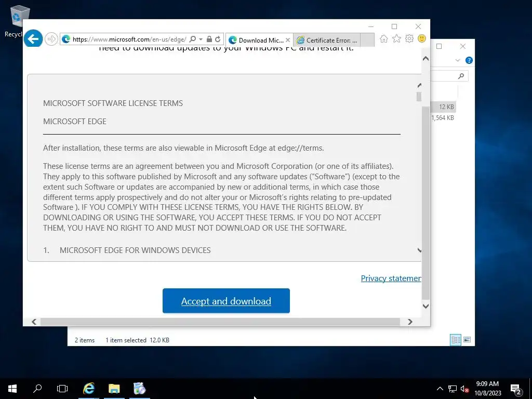This screenshot has height=399, width=532.
Task: Click the MICROSOFT SOFTWARE LICENSE TERMS heading
Action: 113,103
